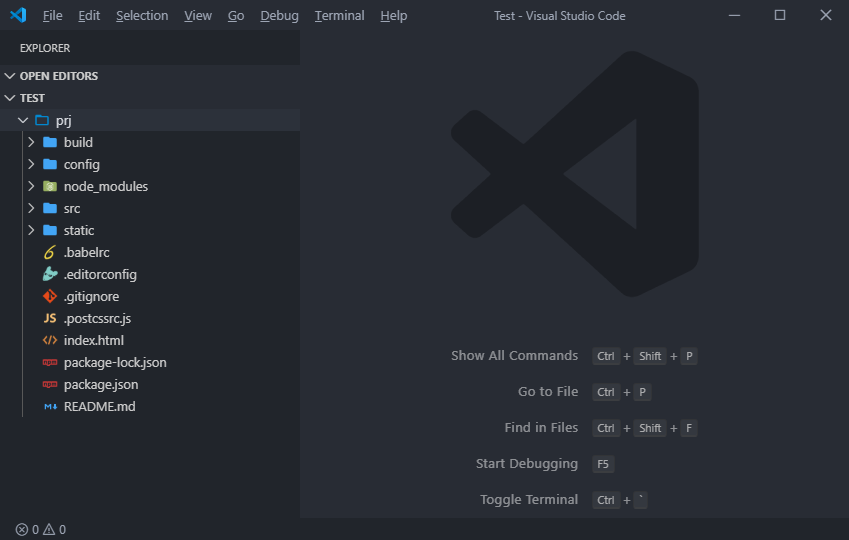Open the File menu

(x=53, y=16)
